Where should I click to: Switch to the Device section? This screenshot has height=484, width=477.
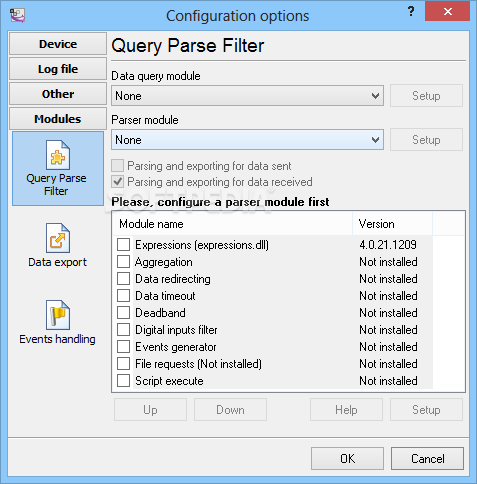tap(58, 44)
